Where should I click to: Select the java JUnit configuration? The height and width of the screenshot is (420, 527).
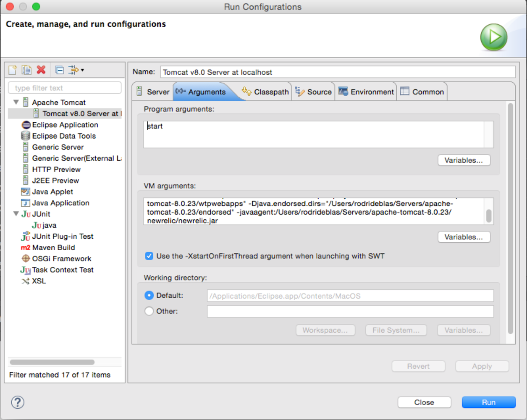pos(50,225)
